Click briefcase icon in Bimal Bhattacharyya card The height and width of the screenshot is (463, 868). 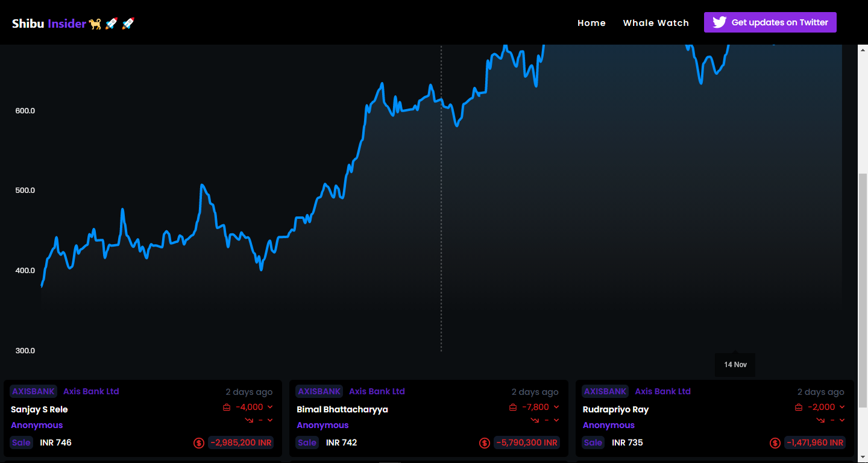[513, 407]
